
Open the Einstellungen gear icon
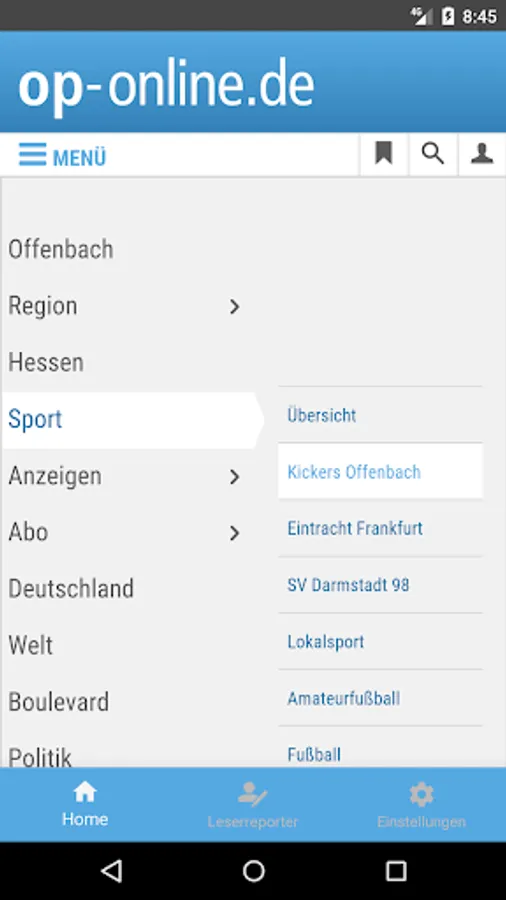click(x=421, y=795)
